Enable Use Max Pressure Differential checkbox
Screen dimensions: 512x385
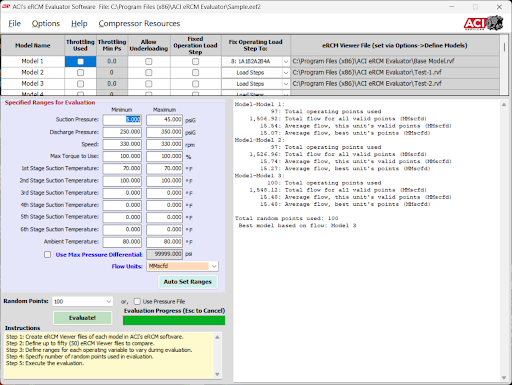point(47,255)
